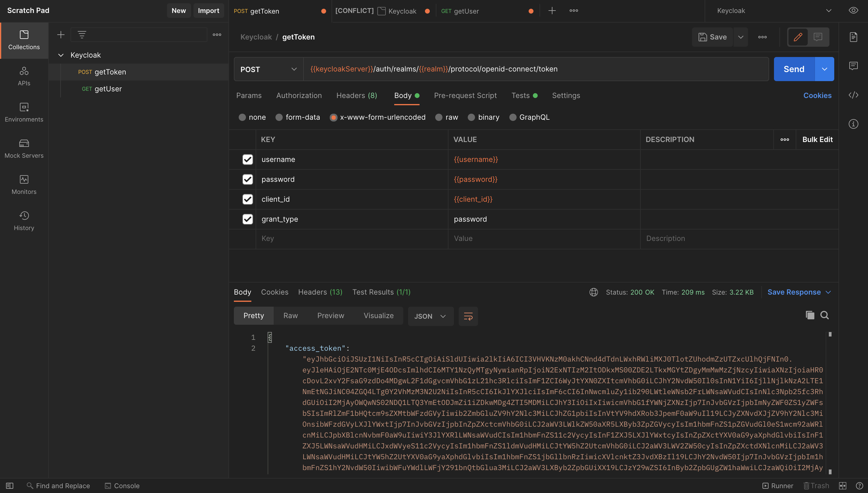Click the search icon in response body

(825, 315)
